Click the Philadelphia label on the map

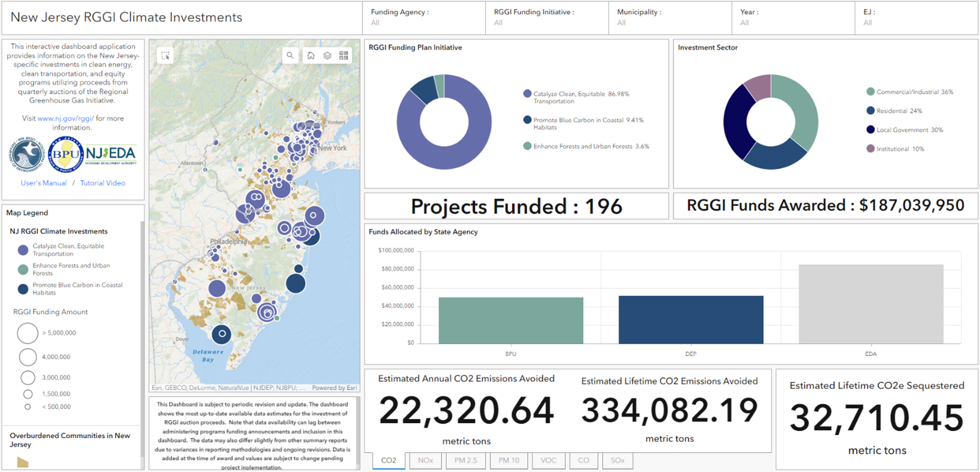(x=229, y=241)
